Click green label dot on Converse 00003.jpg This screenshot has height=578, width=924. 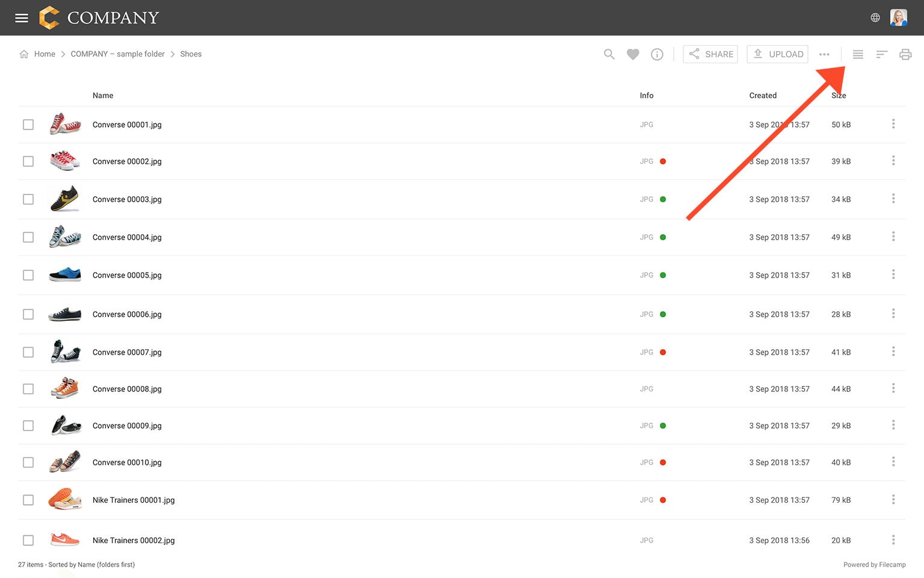tap(663, 199)
